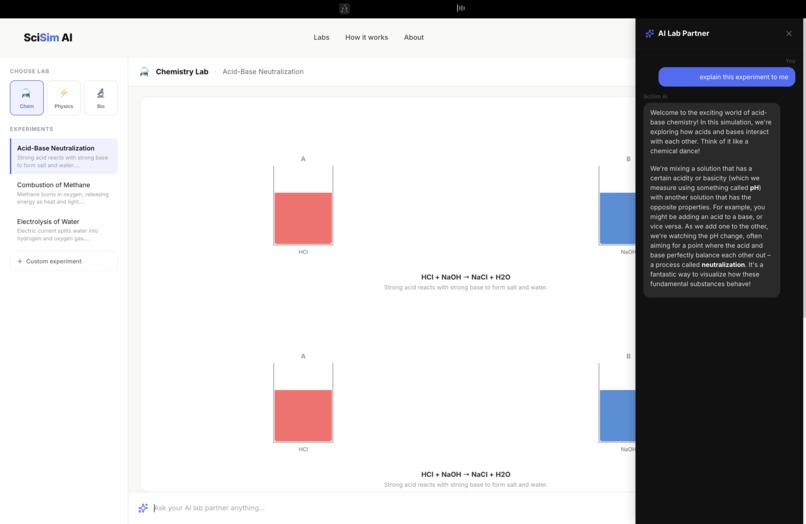Open the Electrolysis of Water experiment
Viewport: 806px width, 524px height.
(x=64, y=229)
